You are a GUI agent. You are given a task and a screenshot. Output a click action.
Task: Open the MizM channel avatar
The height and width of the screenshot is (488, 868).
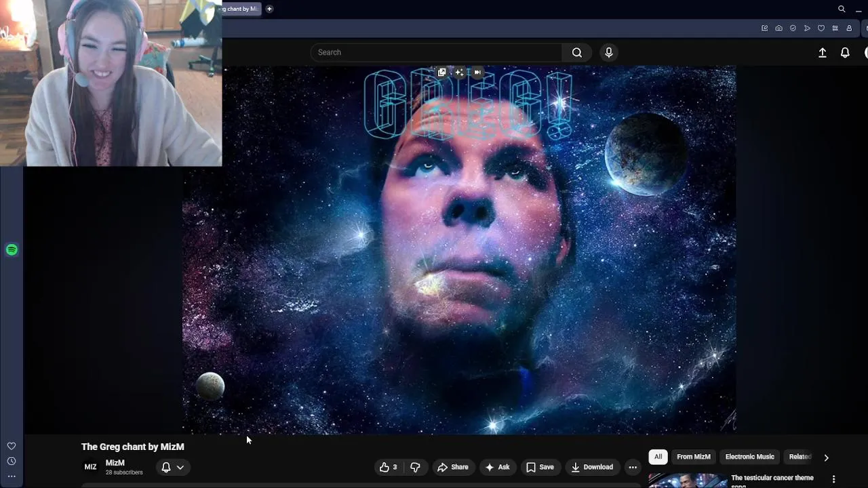pyautogui.click(x=90, y=467)
